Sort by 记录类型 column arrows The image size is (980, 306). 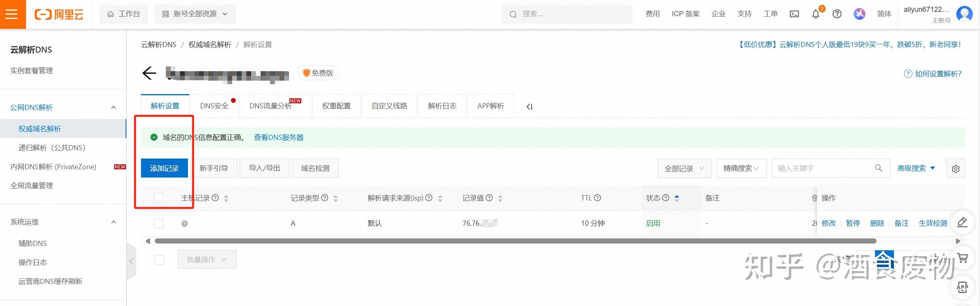(x=336, y=198)
